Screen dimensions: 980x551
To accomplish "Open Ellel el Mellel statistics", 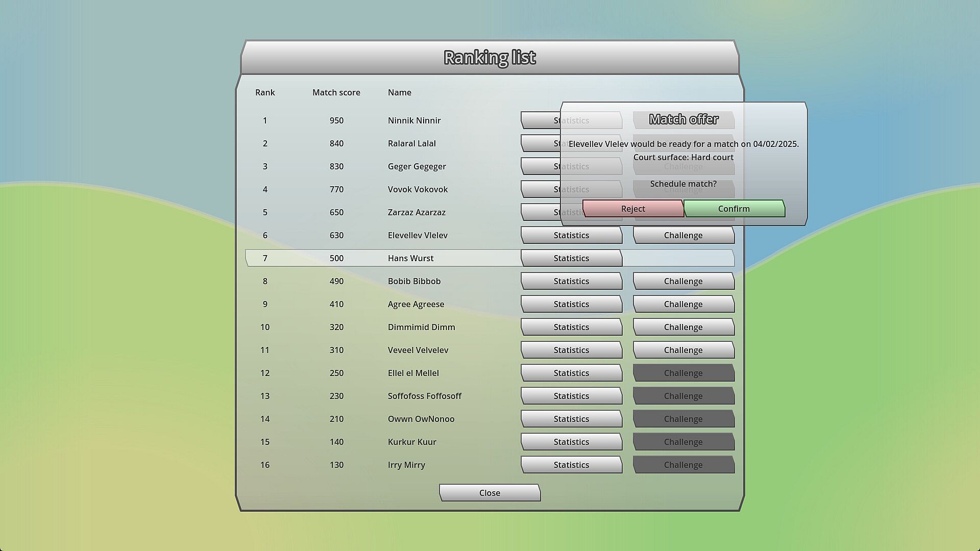I will [x=571, y=373].
